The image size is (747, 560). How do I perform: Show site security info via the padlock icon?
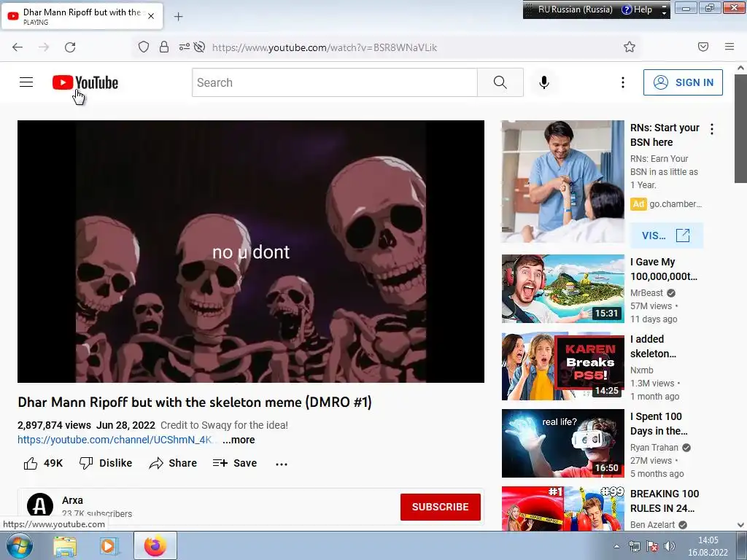point(164,47)
